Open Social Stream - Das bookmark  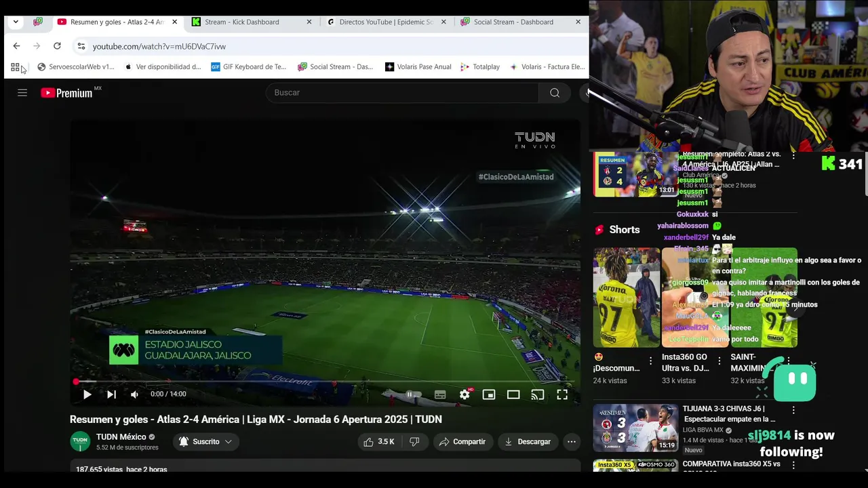pyautogui.click(x=336, y=67)
